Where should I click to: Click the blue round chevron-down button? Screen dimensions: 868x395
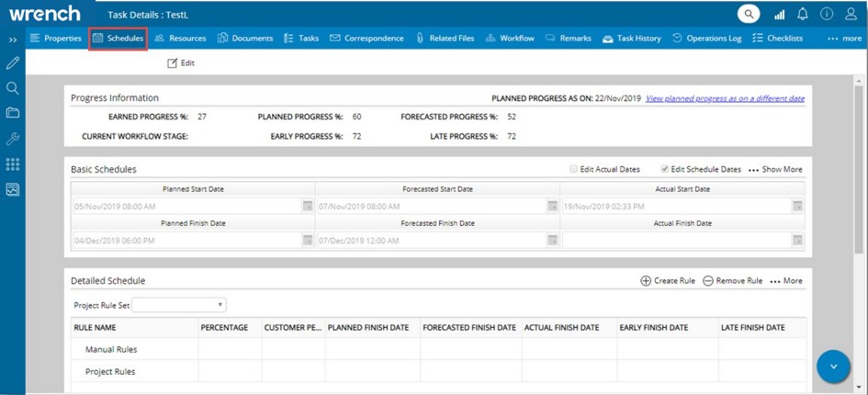click(x=833, y=367)
